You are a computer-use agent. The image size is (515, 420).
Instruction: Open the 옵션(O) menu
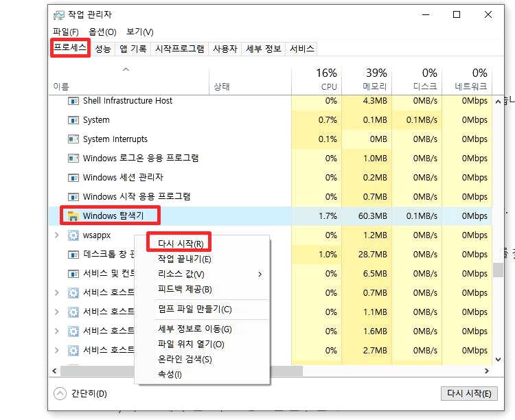pyautogui.click(x=102, y=32)
